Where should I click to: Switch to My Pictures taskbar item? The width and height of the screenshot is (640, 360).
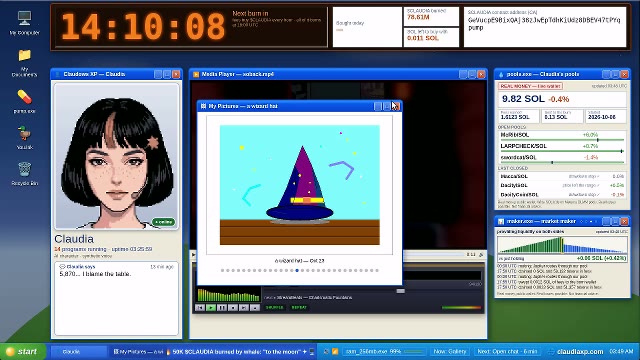pyautogui.click(x=138, y=351)
